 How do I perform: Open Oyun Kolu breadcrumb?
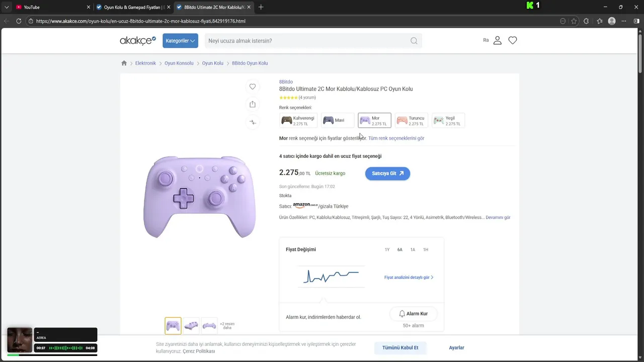(x=212, y=63)
